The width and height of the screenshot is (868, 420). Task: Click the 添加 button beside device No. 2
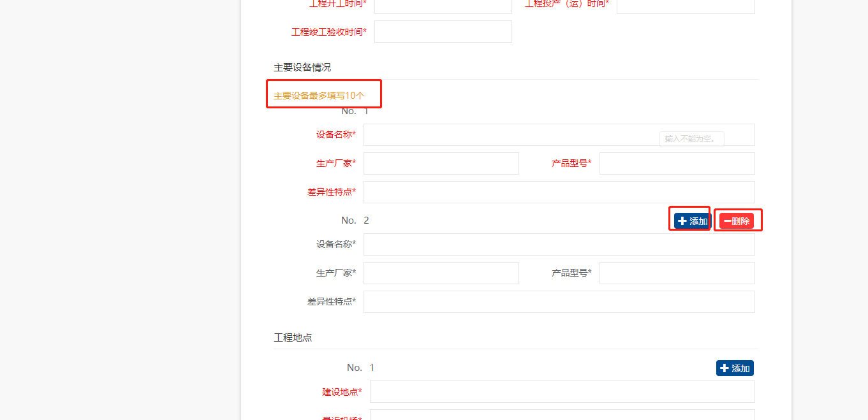(x=693, y=221)
